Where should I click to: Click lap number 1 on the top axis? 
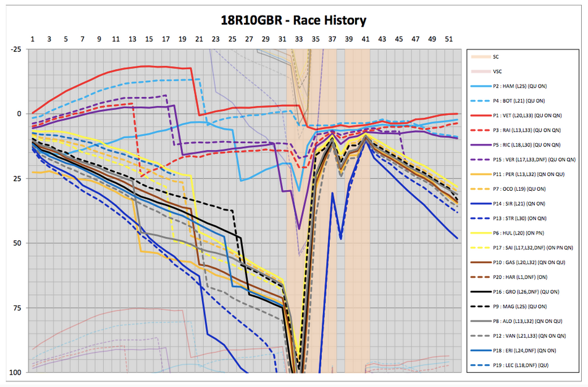tap(32, 39)
